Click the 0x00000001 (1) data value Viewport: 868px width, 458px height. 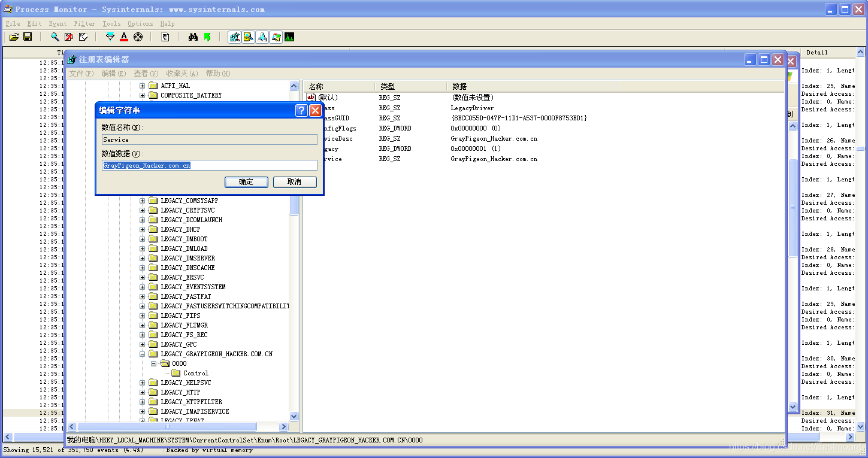476,148
